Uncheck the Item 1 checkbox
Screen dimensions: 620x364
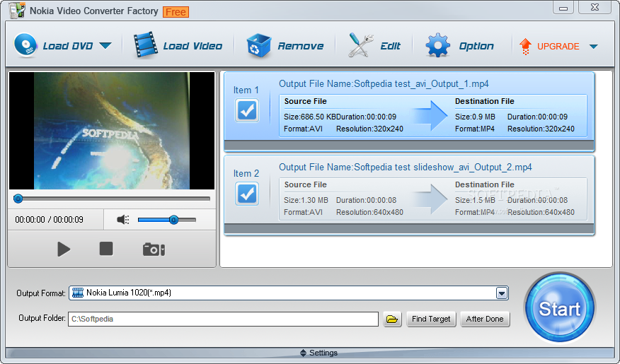[x=247, y=110]
